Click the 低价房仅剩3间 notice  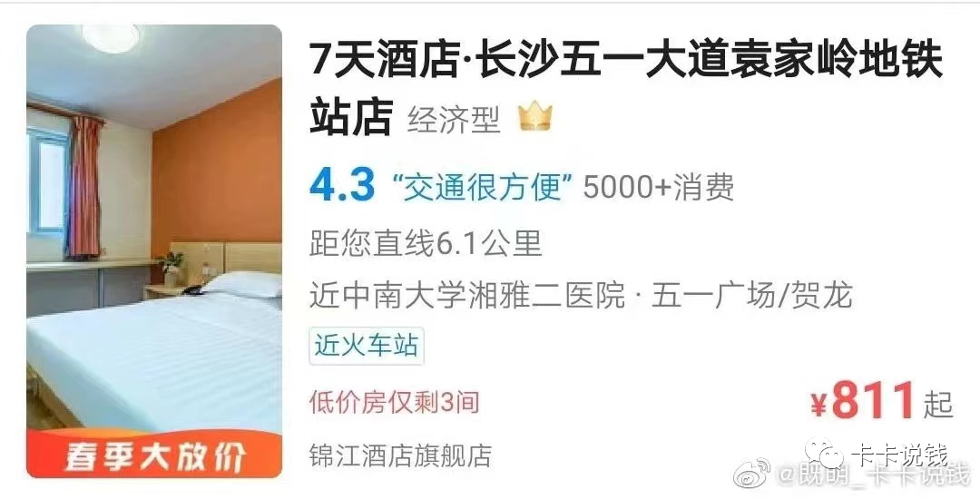pyautogui.click(x=394, y=402)
